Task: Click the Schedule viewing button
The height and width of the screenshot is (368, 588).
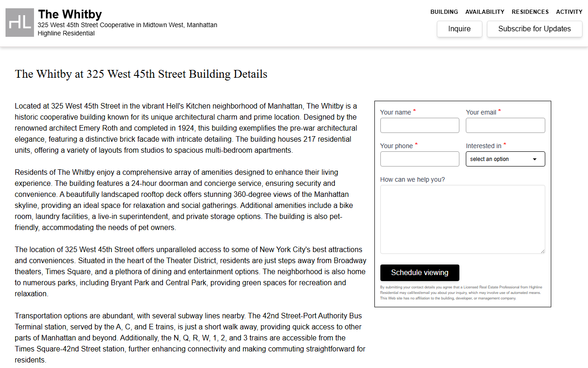Action: [420, 273]
